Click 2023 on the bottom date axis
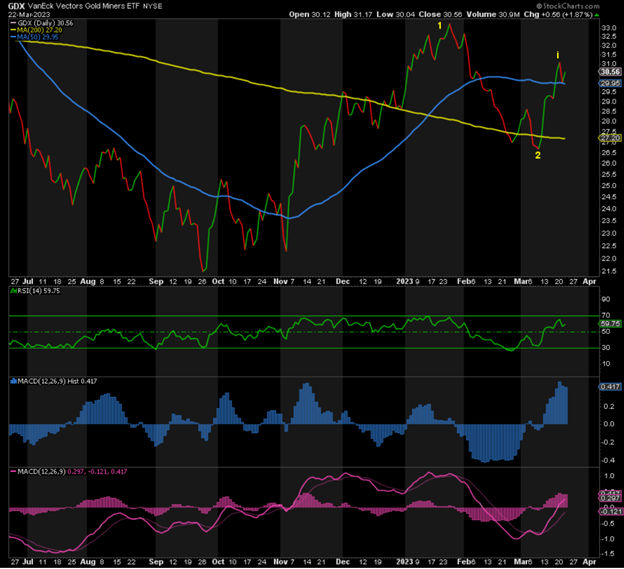Image resolution: width=624 pixels, height=569 pixels. click(x=405, y=561)
